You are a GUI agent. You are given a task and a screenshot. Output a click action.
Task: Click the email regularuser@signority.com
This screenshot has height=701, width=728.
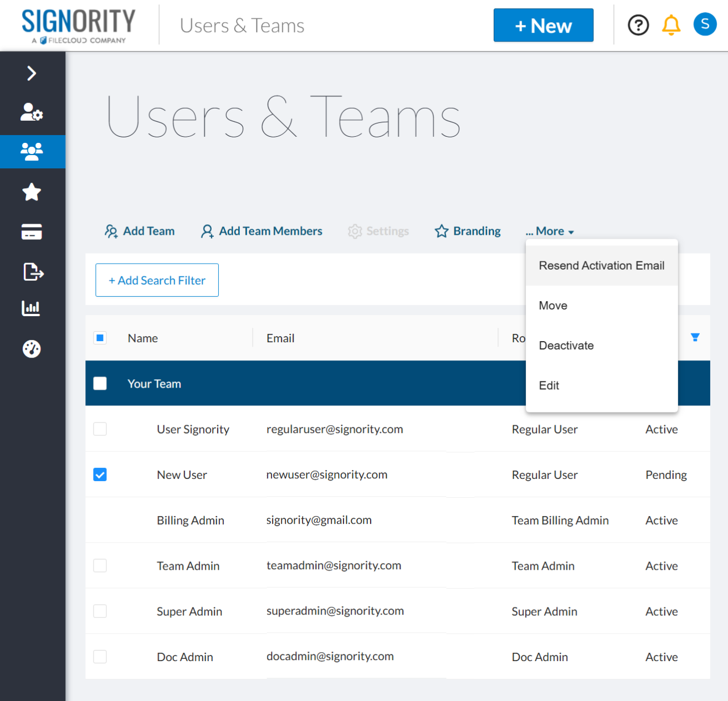[x=335, y=429]
